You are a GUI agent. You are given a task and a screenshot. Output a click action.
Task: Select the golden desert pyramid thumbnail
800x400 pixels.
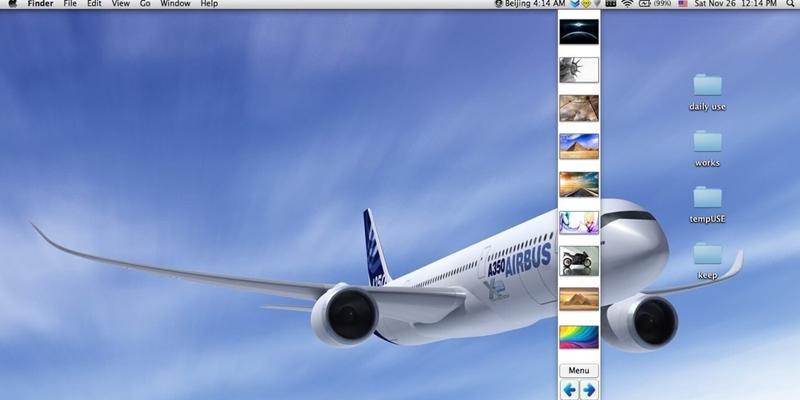click(579, 299)
